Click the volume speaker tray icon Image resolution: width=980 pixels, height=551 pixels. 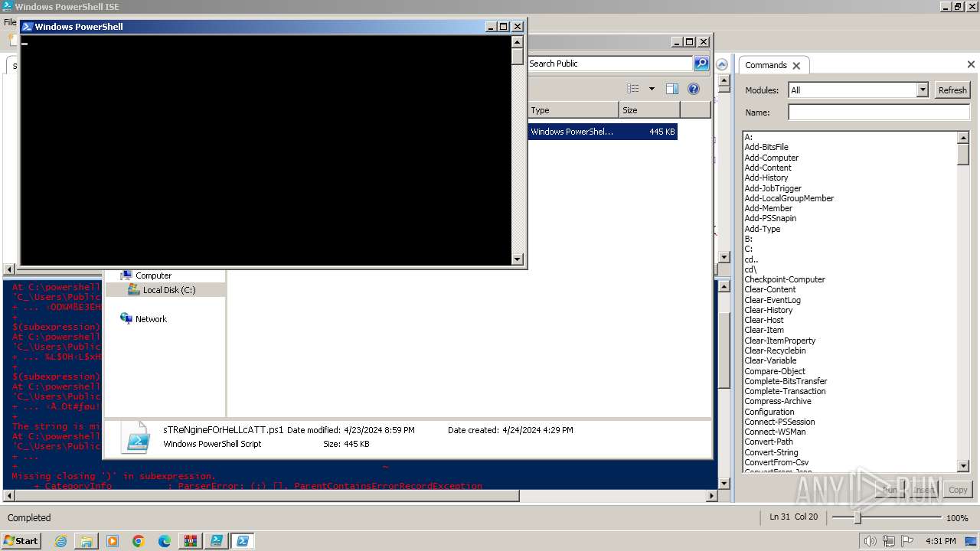(x=870, y=541)
